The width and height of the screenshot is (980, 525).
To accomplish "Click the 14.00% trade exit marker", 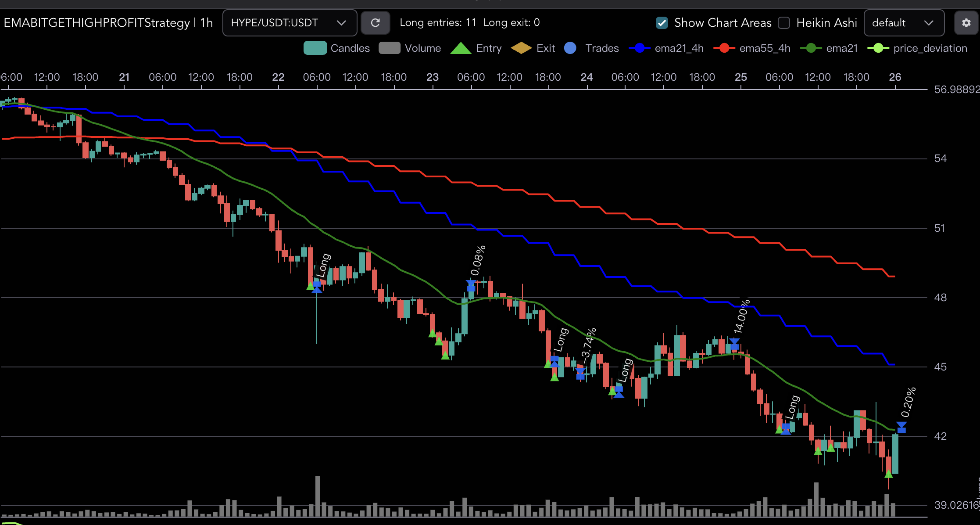I will pos(734,344).
